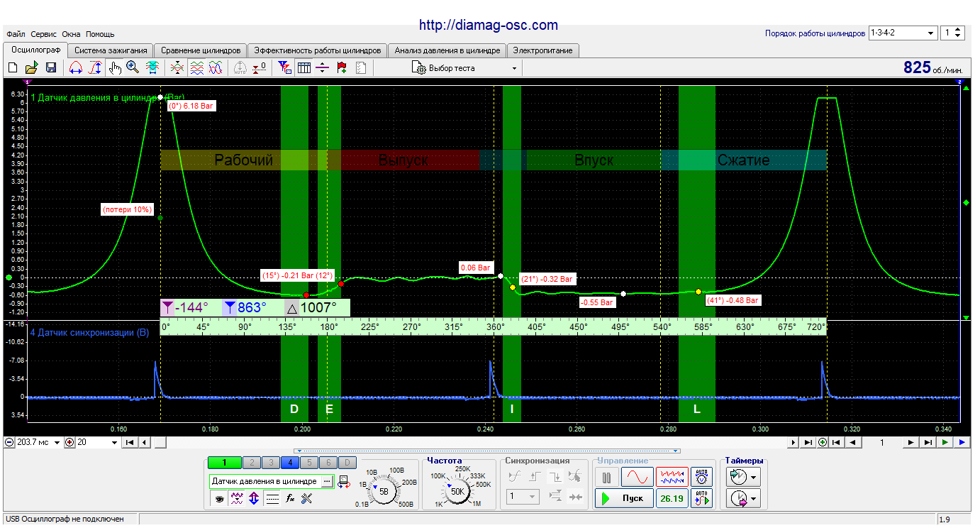Toggle the red sine wave mode button
The width and height of the screenshot is (980, 528).
coord(637,477)
